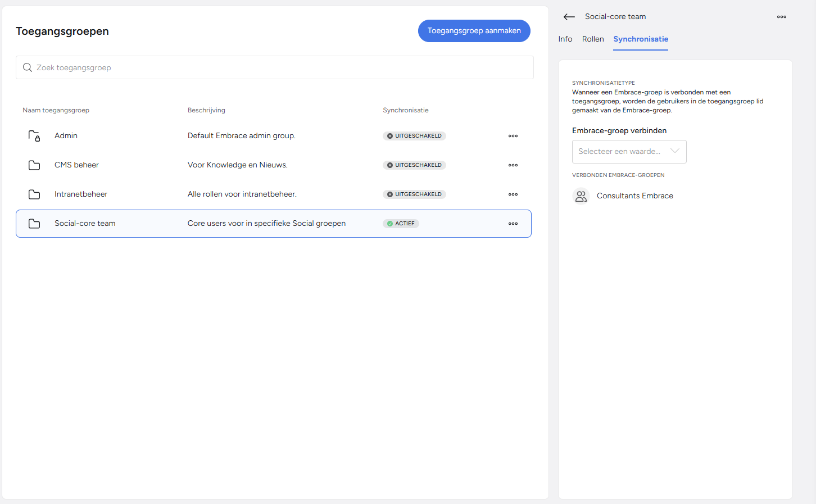The image size is (816, 504).
Task: Click the Naam toegangsgroep column header
Action: pyautogui.click(x=56, y=110)
